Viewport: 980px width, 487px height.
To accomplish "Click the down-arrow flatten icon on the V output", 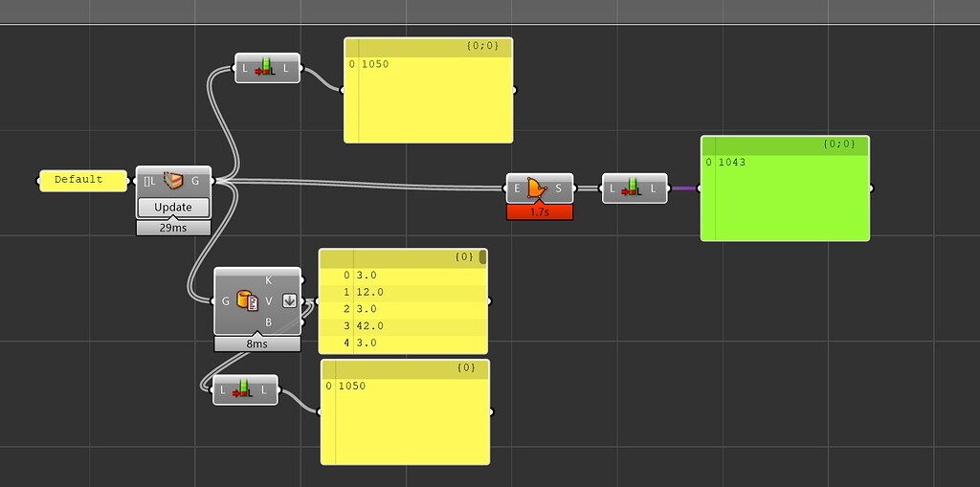I will pyautogui.click(x=289, y=301).
